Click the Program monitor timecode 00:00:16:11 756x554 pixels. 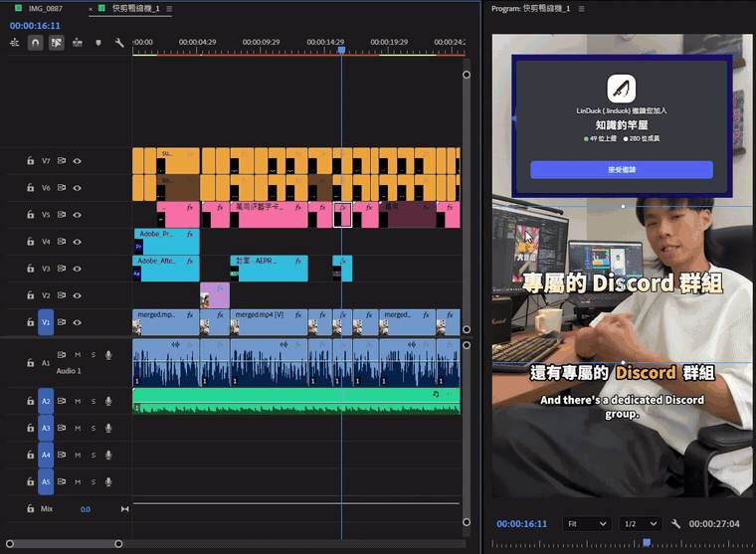(521, 523)
